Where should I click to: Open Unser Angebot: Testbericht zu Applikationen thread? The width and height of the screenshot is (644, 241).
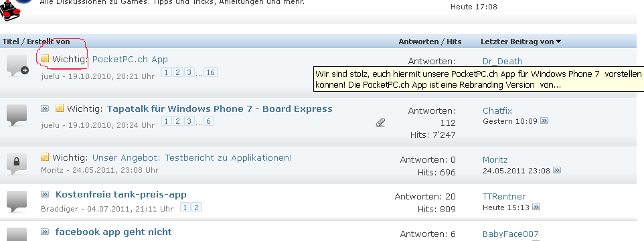[192, 158]
